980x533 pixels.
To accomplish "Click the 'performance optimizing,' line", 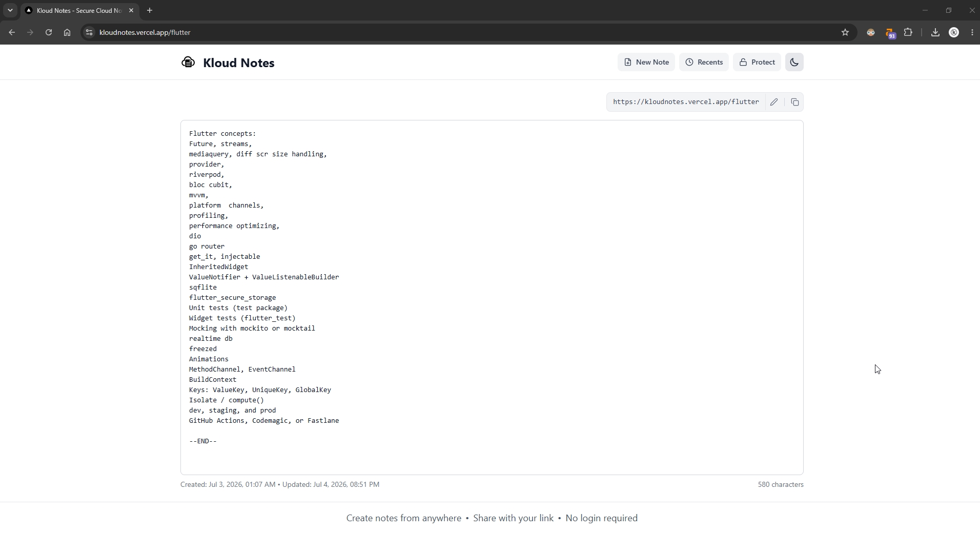I will pyautogui.click(x=234, y=226).
